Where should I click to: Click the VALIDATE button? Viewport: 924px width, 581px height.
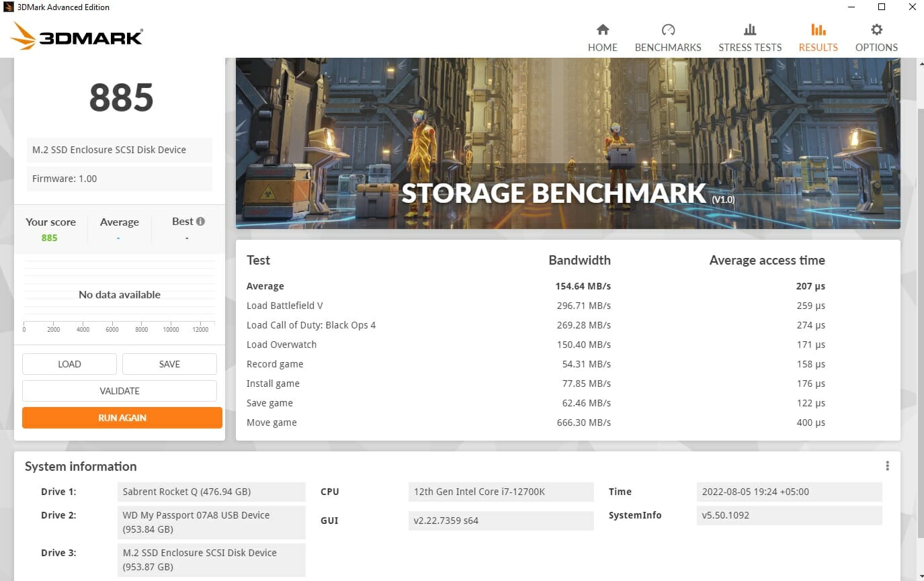(x=120, y=391)
